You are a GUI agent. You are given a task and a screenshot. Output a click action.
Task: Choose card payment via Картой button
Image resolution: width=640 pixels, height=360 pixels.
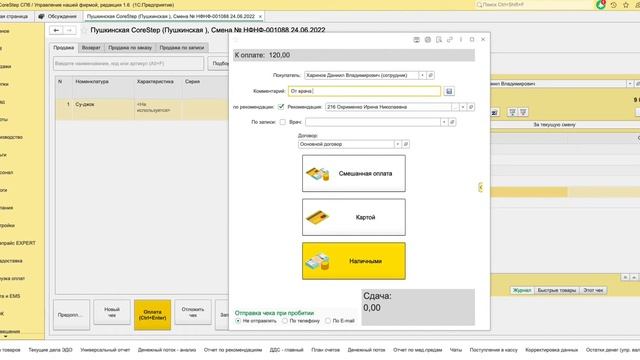[x=353, y=217]
